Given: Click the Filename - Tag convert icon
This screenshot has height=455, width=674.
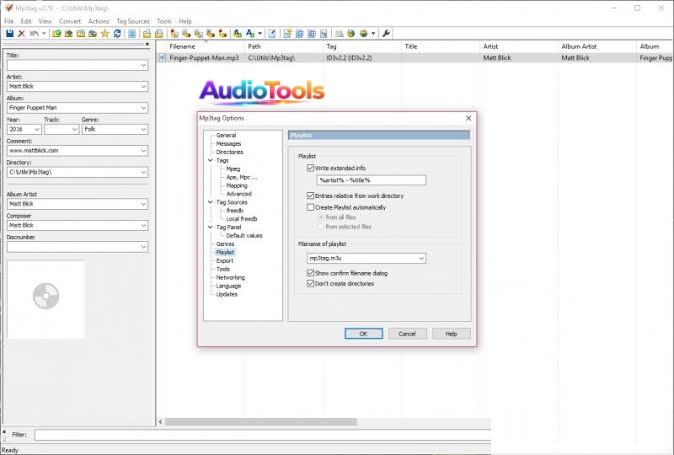Looking at the screenshot, I should point(186,34).
